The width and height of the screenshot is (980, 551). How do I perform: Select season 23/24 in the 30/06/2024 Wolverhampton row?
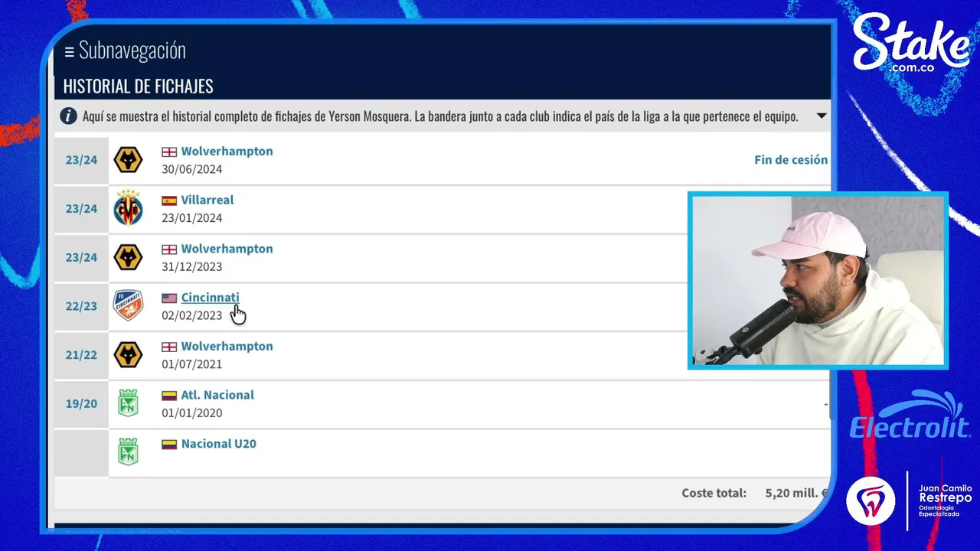click(x=81, y=160)
